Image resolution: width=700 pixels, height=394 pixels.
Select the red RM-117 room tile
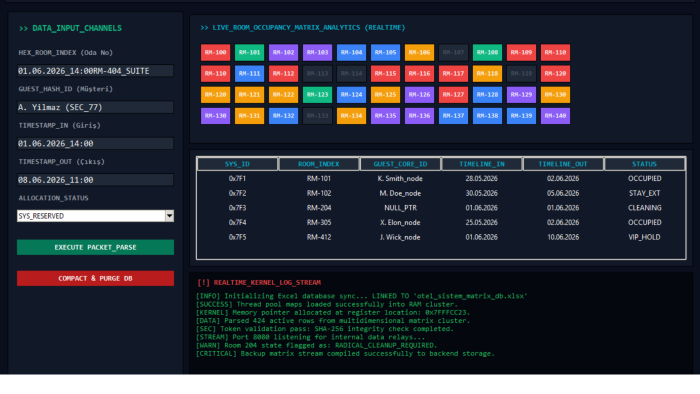[453, 74]
